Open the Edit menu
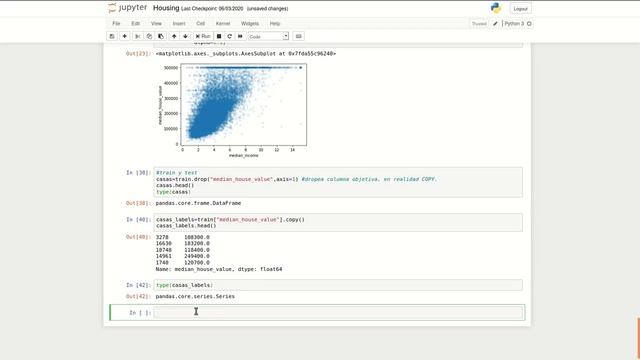This screenshot has width=640, height=360. [x=136, y=24]
